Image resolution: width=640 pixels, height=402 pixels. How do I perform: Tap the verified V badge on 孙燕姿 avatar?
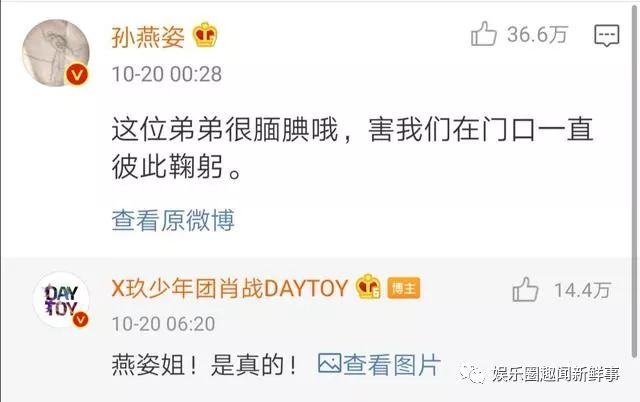pyautogui.click(x=77, y=74)
